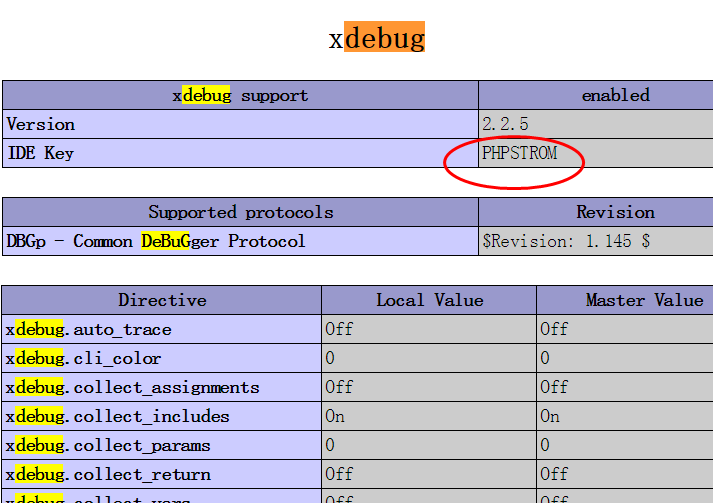Select 'DBGp - Common DeBuGger Protocol' cell
The width and height of the screenshot is (713, 503).
240,241
